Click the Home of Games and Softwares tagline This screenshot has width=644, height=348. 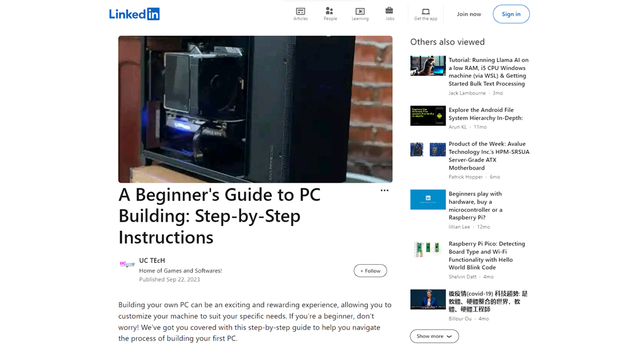pos(180,271)
